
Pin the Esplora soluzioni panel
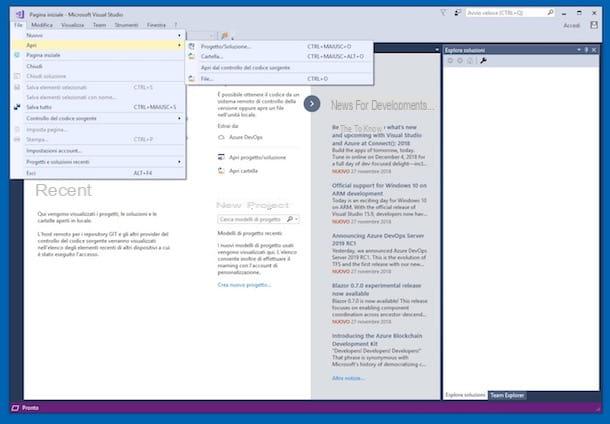(x=586, y=50)
